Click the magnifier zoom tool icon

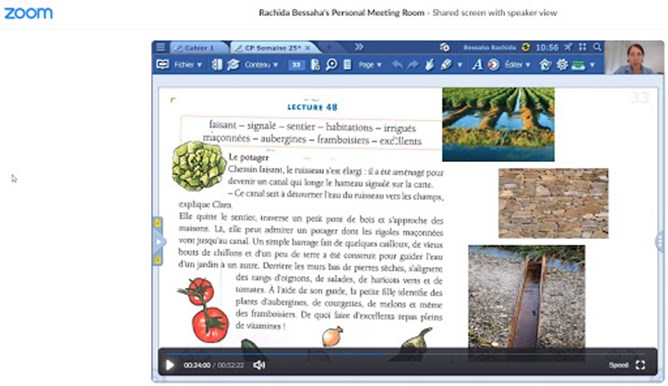[x=331, y=65]
